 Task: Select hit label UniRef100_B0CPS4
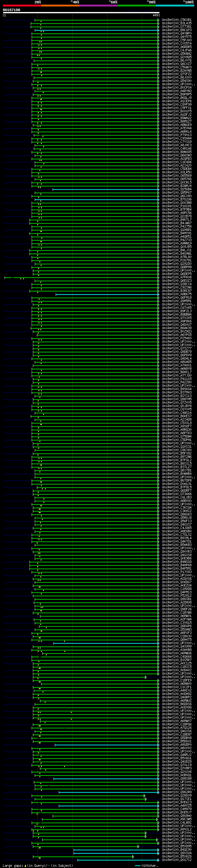(176, 88)
